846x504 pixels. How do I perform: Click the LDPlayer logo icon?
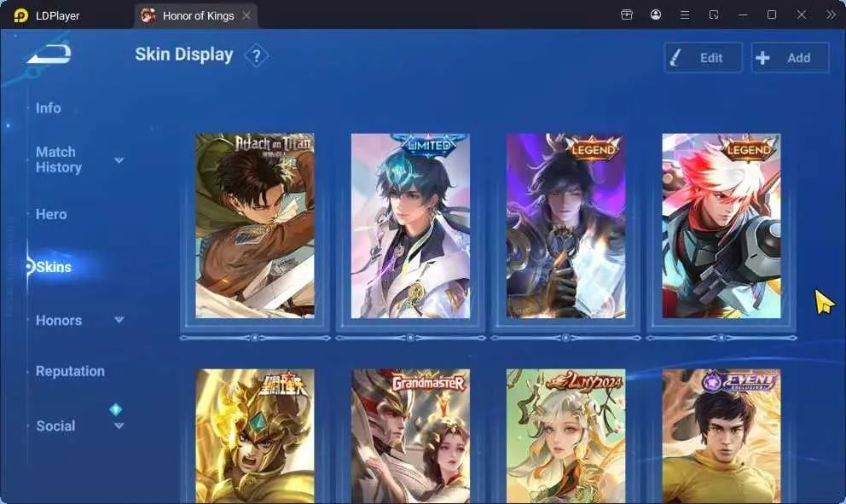21,15
